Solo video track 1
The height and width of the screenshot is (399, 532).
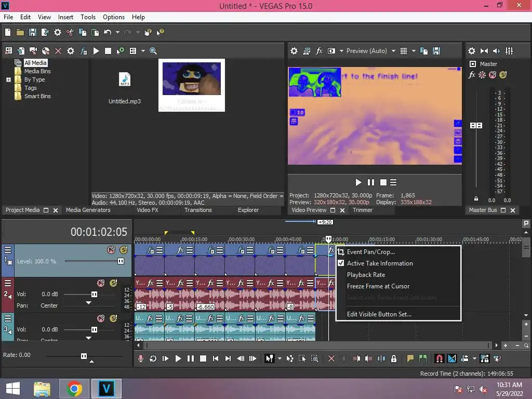[x=124, y=250]
